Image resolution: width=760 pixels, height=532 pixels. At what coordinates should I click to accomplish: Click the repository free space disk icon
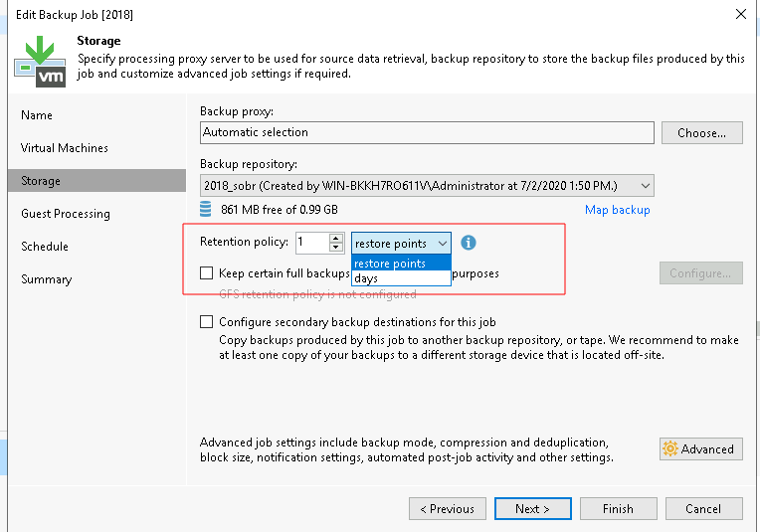(x=206, y=210)
